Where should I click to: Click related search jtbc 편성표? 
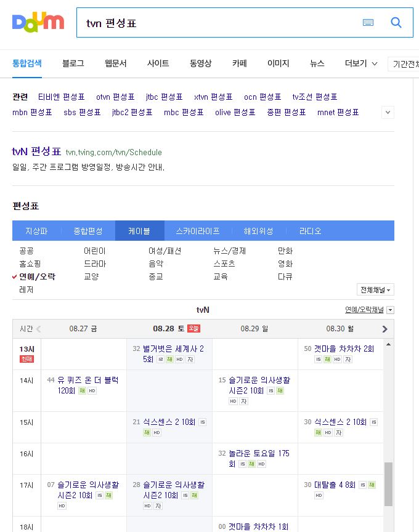164,97
